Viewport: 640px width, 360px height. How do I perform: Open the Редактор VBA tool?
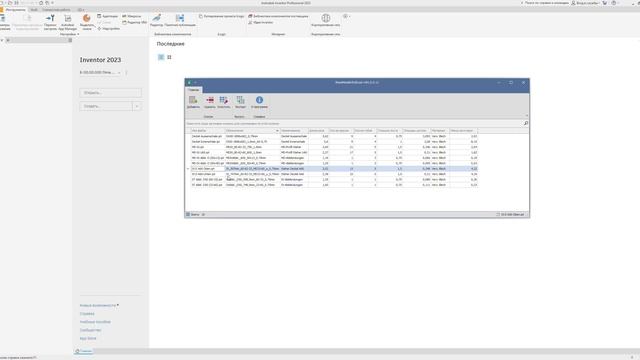coord(134,22)
